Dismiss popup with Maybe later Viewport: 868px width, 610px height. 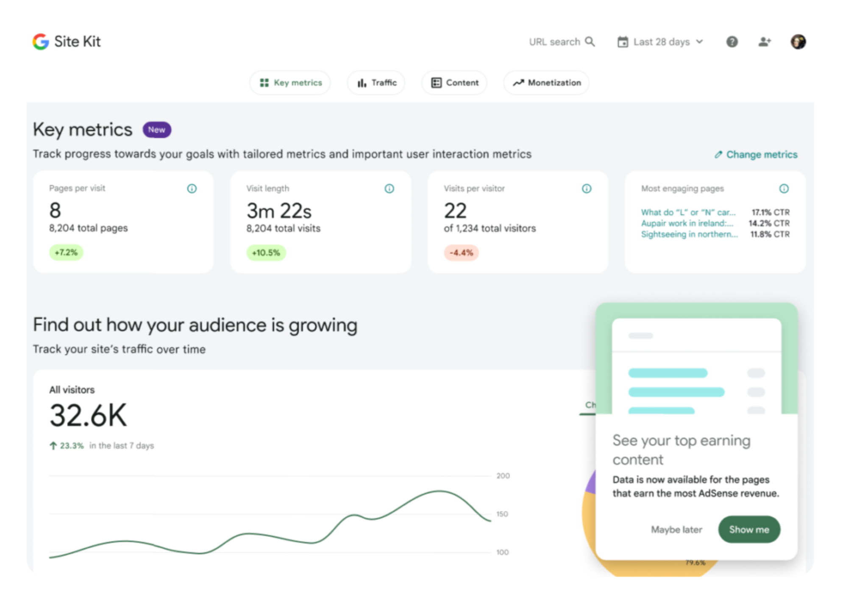click(676, 530)
